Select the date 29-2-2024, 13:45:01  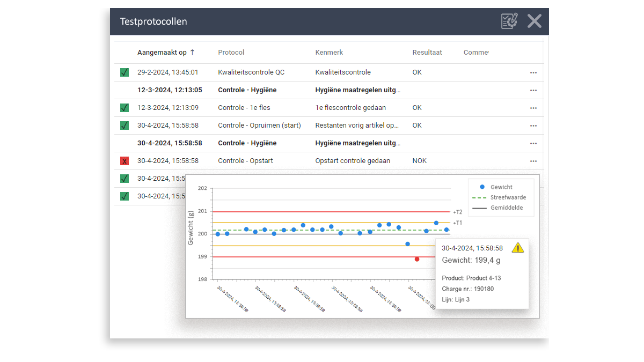click(168, 72)
